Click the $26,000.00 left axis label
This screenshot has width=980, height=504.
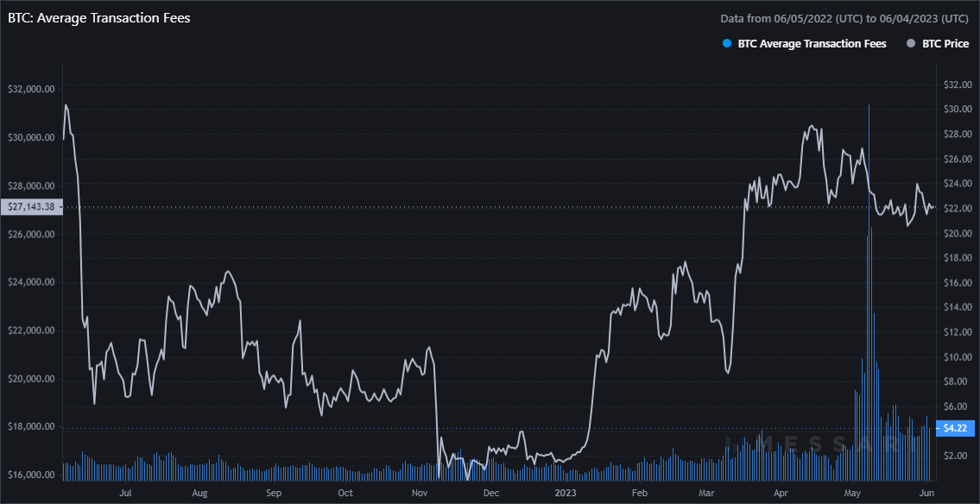tap(29, 234)
